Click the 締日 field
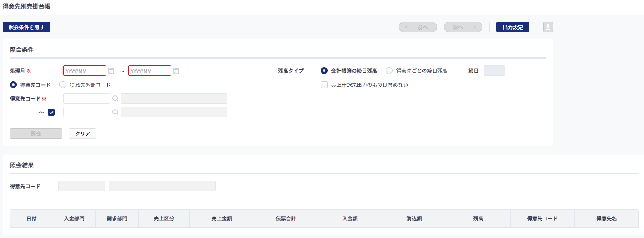 (x=494, y=71)
